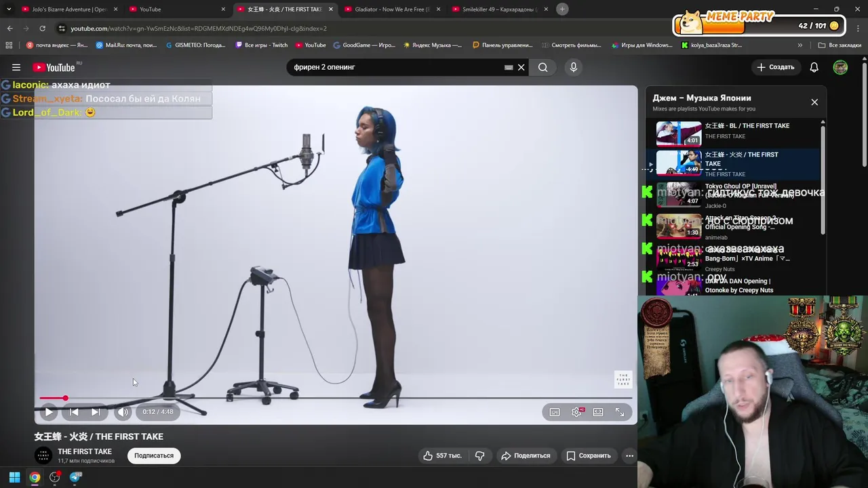
Task: Go back in browser history
Action: tap(9, 28)
